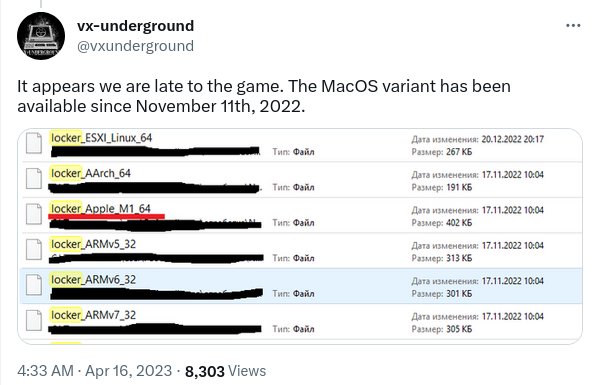Click the locker_ARMv5_32 file icon
The height and width of the screenshot is (385, 598).
[34, 250]
